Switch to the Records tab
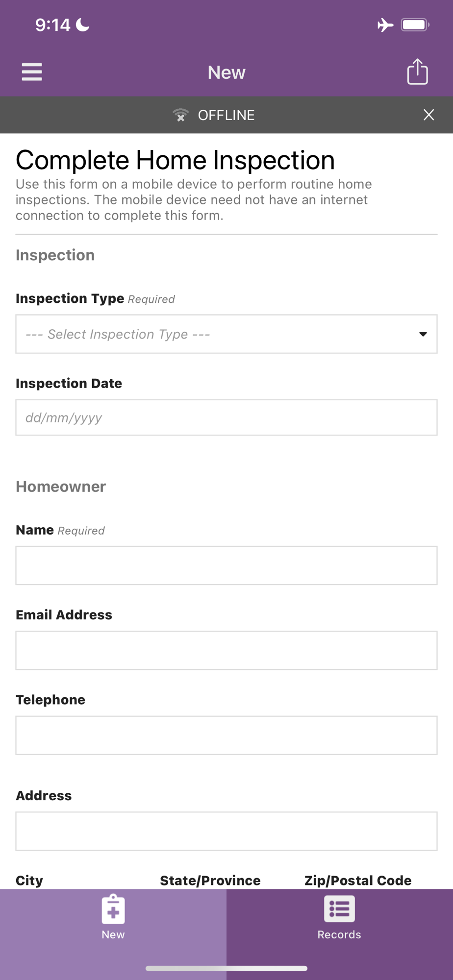 coord(339,919)
